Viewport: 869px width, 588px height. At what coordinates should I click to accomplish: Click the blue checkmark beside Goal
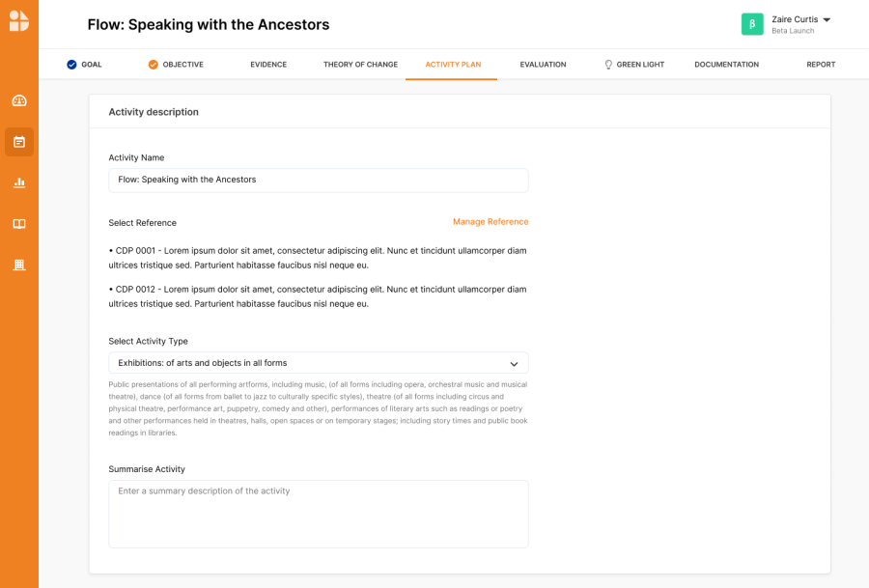[x=71, y=65]
